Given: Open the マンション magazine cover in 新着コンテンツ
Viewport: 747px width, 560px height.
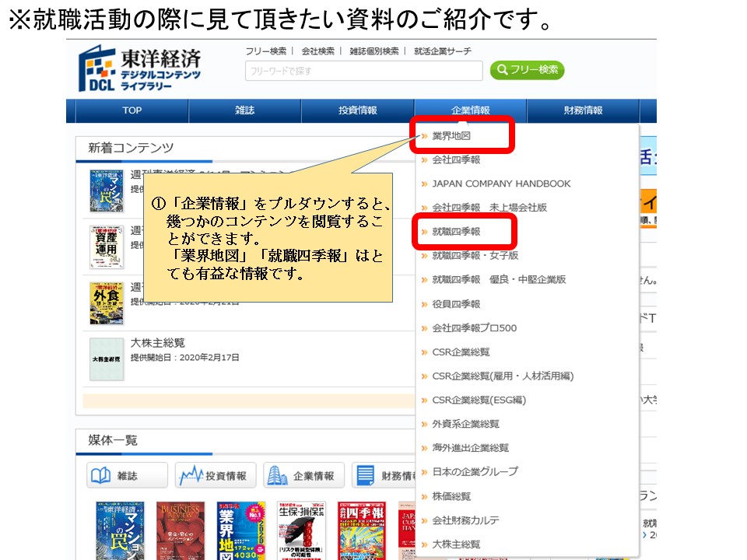Looking at the screenshot, I should click(107, 191).
